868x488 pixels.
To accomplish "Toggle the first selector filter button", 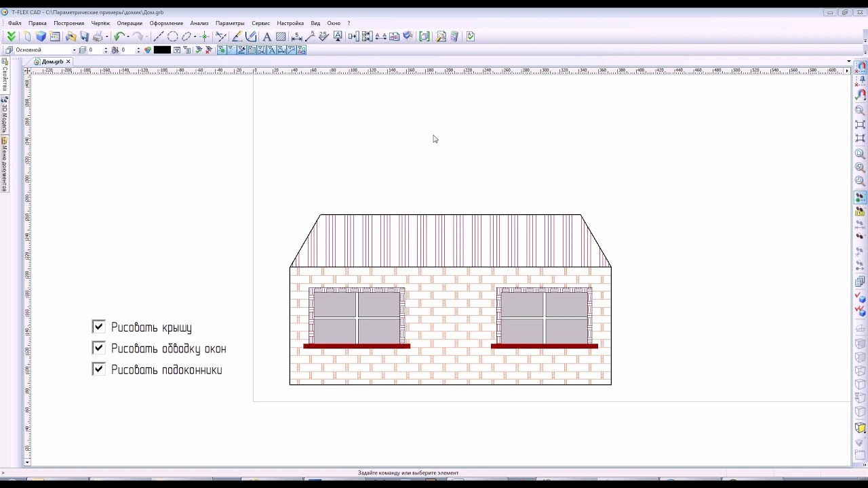I will click(222, 49).
